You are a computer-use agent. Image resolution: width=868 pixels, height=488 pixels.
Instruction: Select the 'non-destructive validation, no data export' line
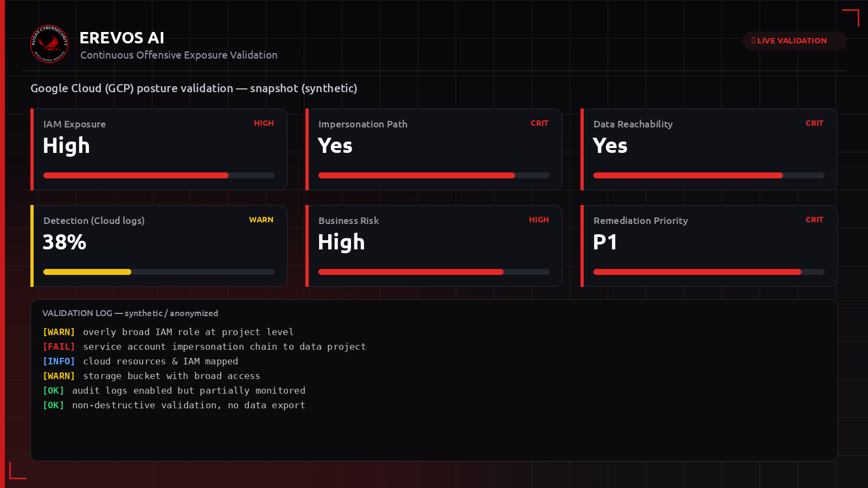coord(174,405)
